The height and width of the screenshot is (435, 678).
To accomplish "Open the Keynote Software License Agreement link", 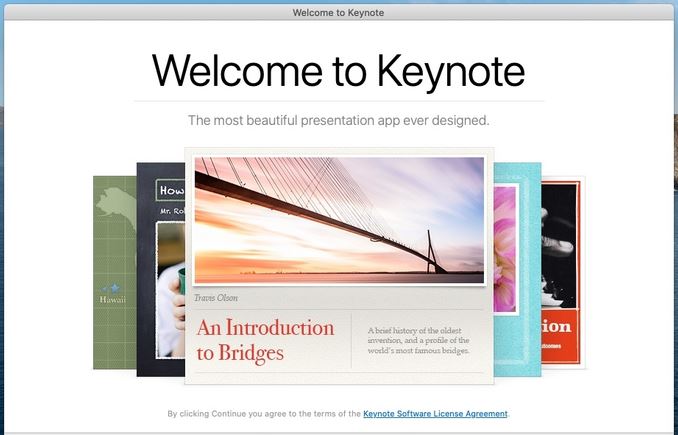I will (x=435, y=414).
